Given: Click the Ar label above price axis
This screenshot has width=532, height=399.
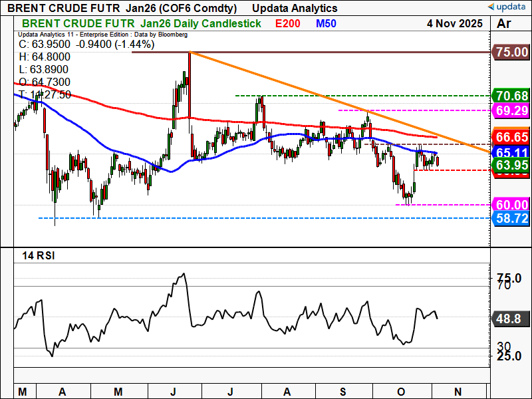Looking at the screenshot, I should 505,24.
